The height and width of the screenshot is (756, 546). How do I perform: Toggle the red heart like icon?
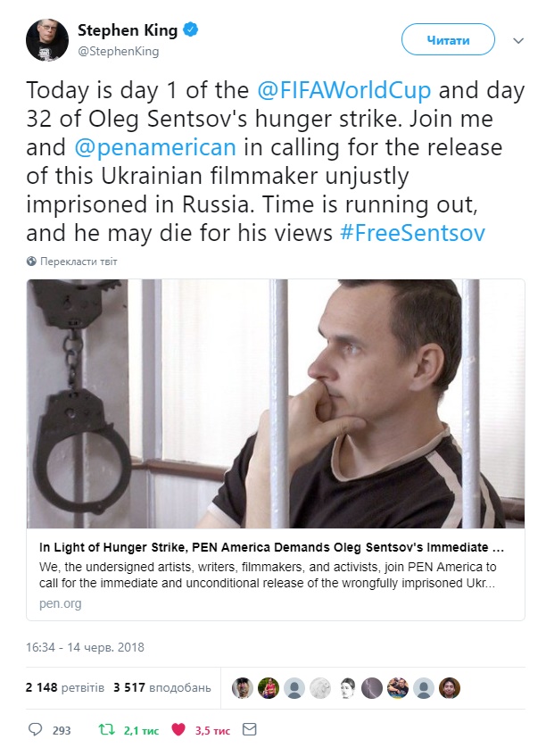tap(178, 730)
